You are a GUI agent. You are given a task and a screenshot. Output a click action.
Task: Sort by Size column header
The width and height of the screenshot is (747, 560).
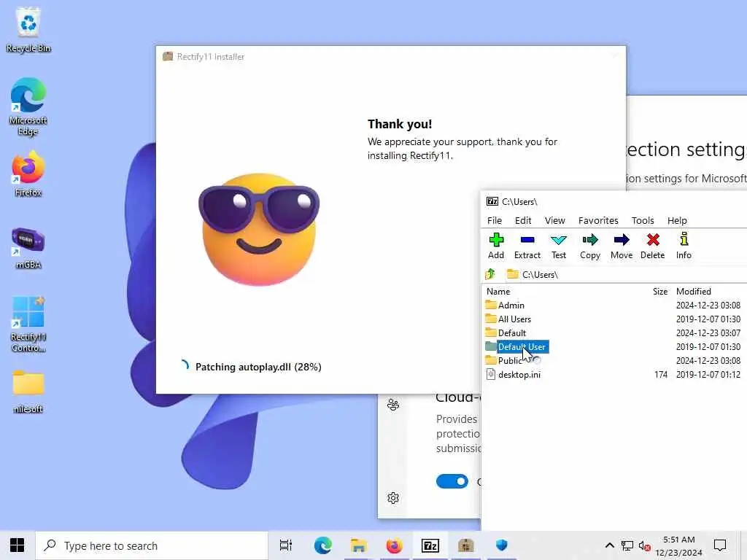(659, 292)
